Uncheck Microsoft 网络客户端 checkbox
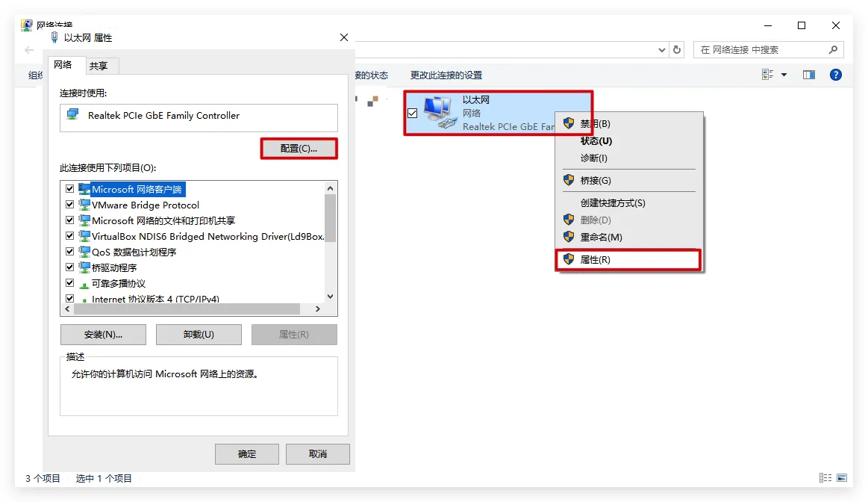The height and width of the screenshot is (502, 868). point(70,189)
